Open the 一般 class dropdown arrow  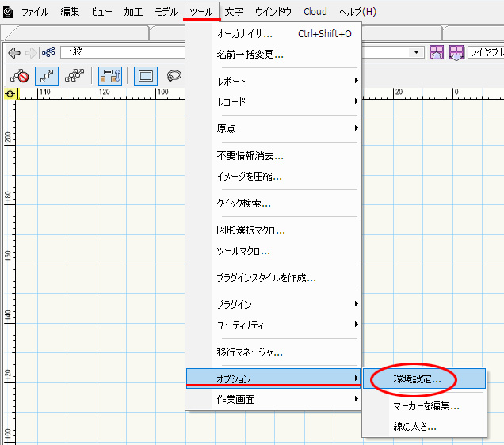coord(417,52)
